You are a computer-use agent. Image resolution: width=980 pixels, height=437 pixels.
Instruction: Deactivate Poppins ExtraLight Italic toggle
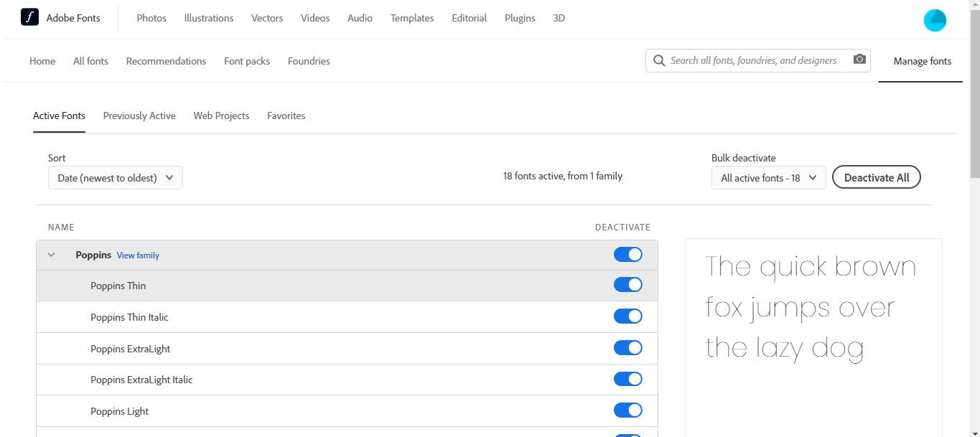coord(628,379)
